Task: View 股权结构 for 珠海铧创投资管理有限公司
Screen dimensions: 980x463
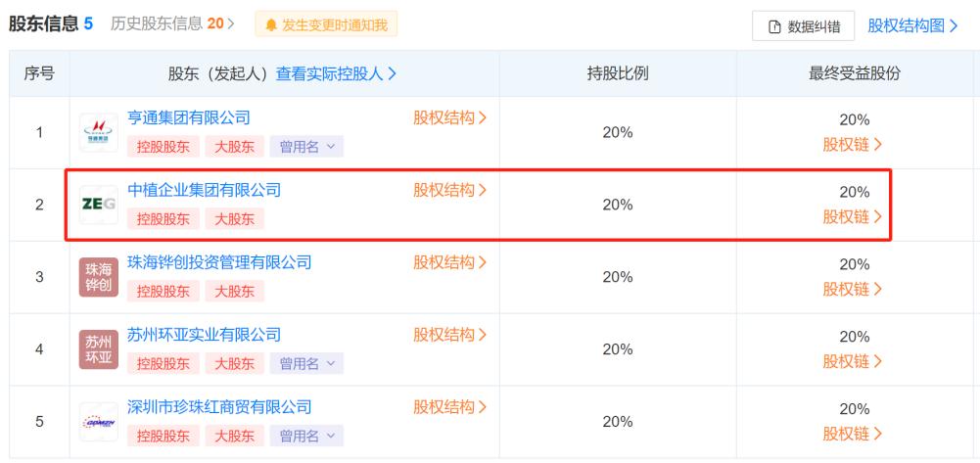Action: pyautogui.click(x=449, y=262)
